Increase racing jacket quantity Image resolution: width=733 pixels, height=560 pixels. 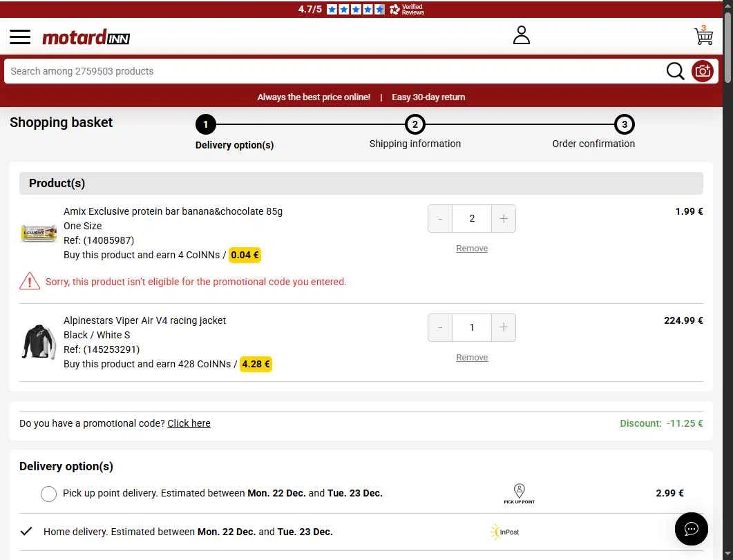click(x=504, y=327)
